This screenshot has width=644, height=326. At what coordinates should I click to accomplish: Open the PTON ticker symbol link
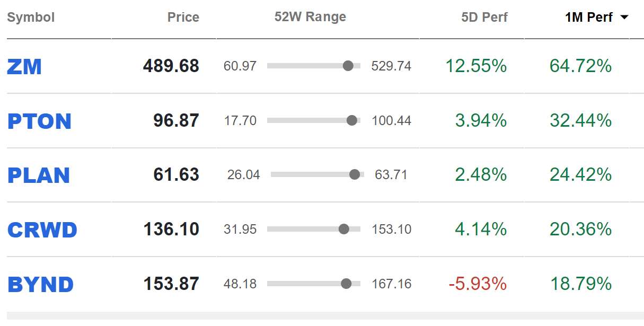39,121
